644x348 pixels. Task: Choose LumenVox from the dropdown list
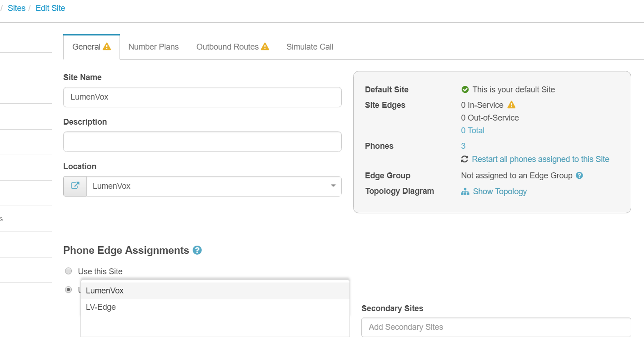(105, 291)
